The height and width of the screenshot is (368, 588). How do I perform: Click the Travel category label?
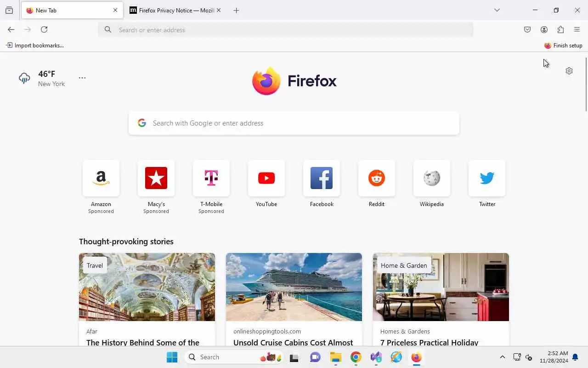95,265
